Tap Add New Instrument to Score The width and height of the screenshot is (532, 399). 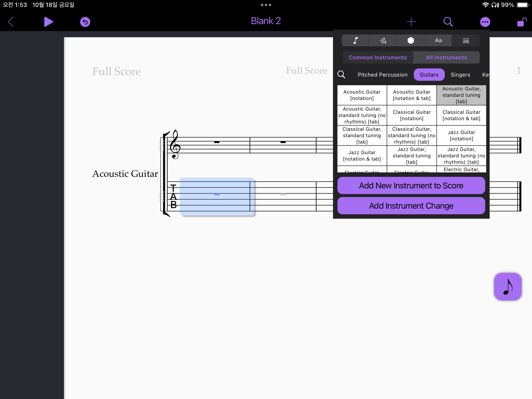pyautogui.click(x=411, y=185)
